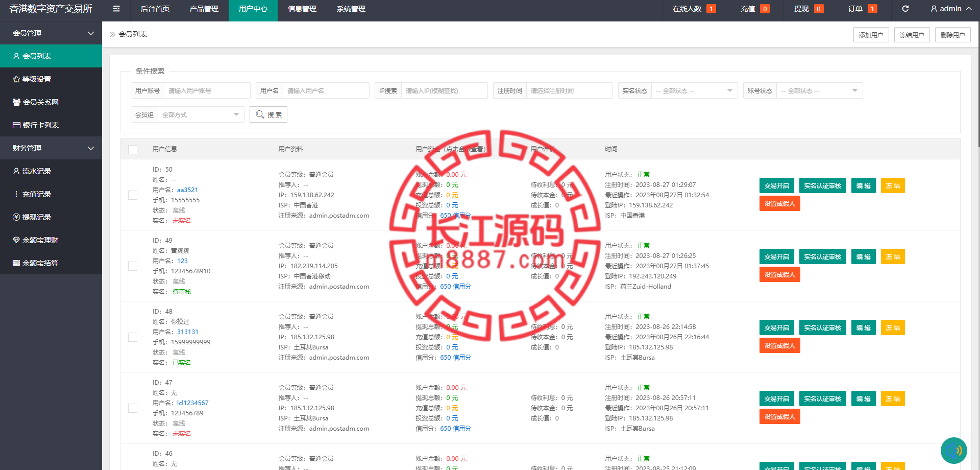This screenshot has height=470, width=980.
Task: Click the 会员关系网 group icon
Action: 16,102
